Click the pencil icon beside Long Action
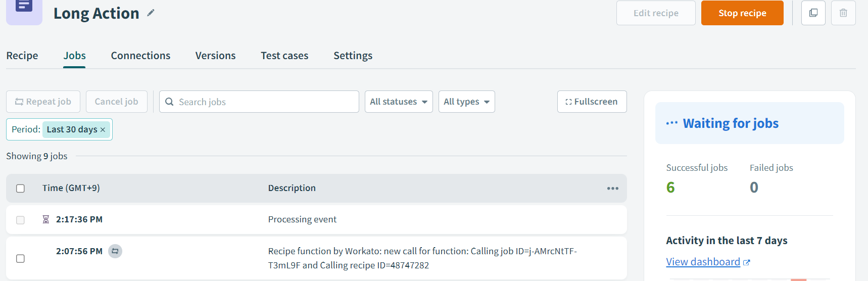Image resolution: width=868 pixels, height=281 pixels. point(151,13)
